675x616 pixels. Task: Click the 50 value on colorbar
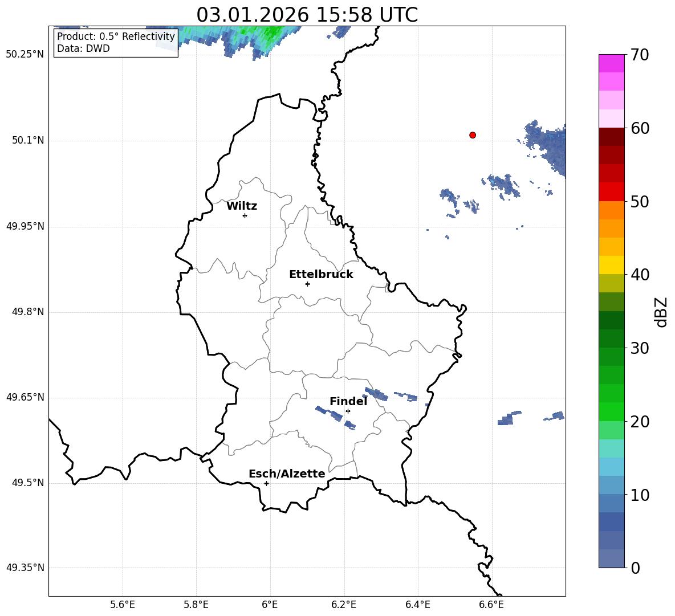639,201
